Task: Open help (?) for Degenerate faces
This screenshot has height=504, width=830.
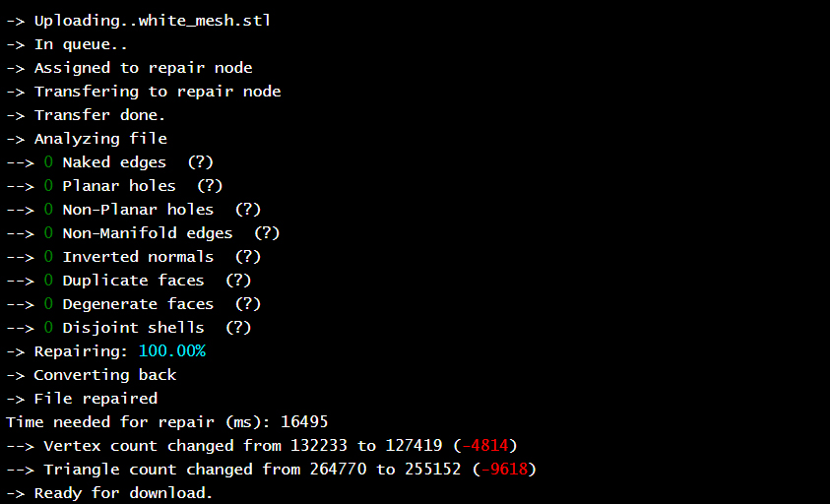Action: coord(247,304)
